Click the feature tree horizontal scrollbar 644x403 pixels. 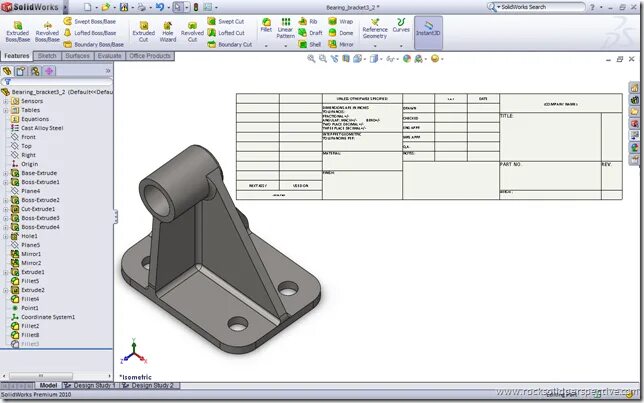point(41,375)
